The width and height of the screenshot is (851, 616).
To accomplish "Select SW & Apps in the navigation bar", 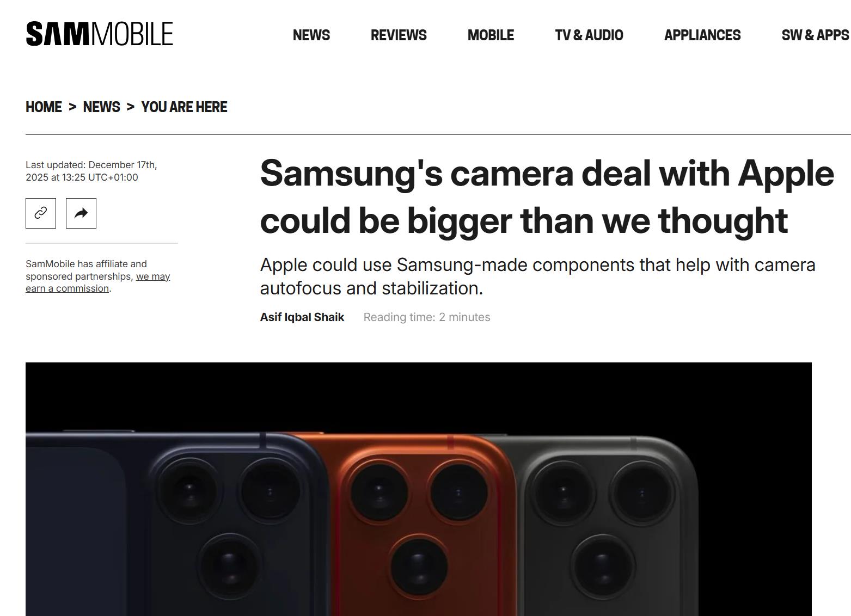I will (x=815, y=35).
